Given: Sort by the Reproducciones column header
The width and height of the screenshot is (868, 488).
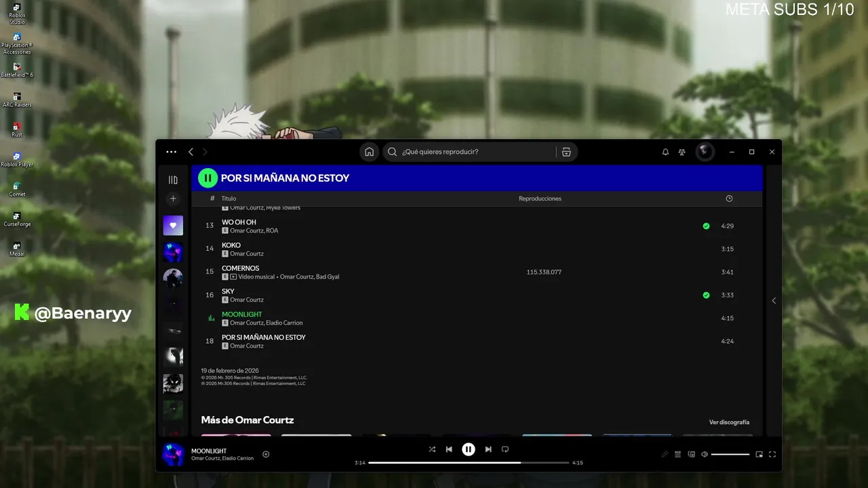Looking at the screenshot, I should [x=540, y=199].
